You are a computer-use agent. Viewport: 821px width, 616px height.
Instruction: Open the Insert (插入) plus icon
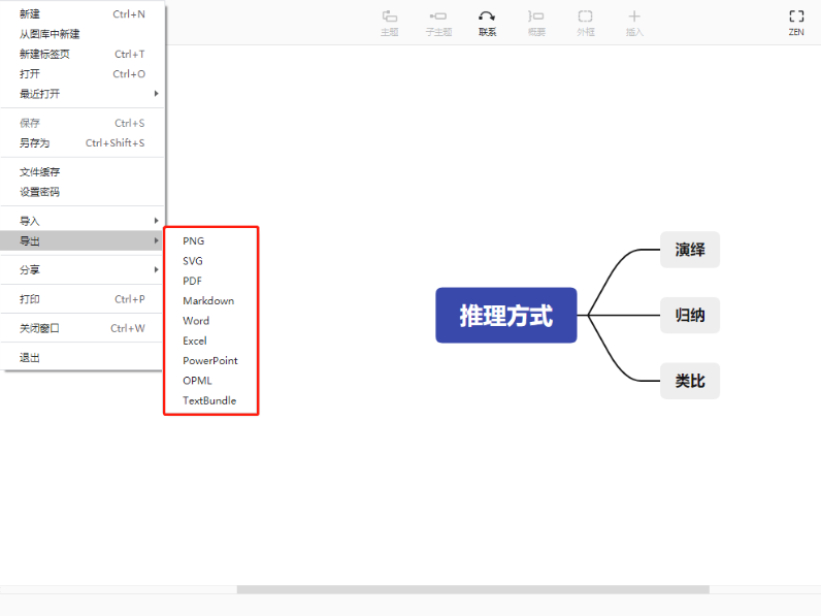(x=634, y=23)
